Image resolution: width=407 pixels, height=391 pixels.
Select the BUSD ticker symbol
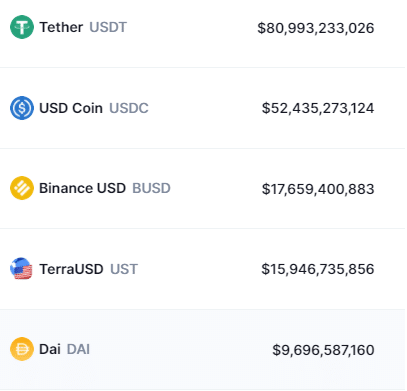(x=151, y=188)
